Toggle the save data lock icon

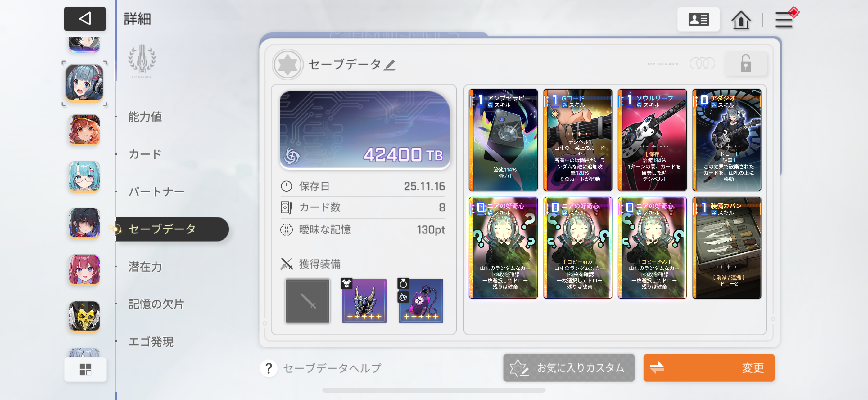click(745, 63)
